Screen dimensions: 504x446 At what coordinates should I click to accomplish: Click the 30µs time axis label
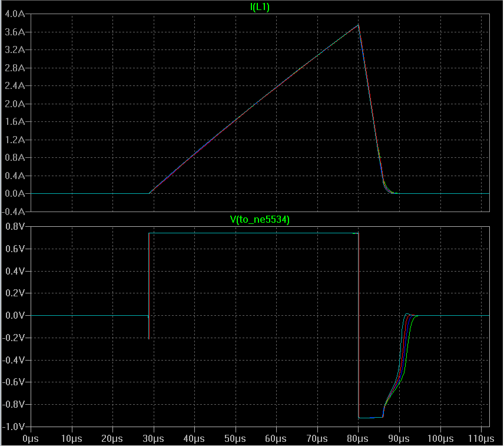point(153,438)
